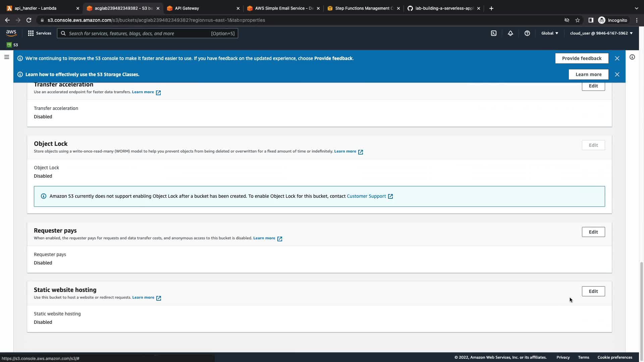Viewport: 644px width, 362px height.
Task: Click the S3 favorite shortcut icon
Action: click(x=9, y=45)
